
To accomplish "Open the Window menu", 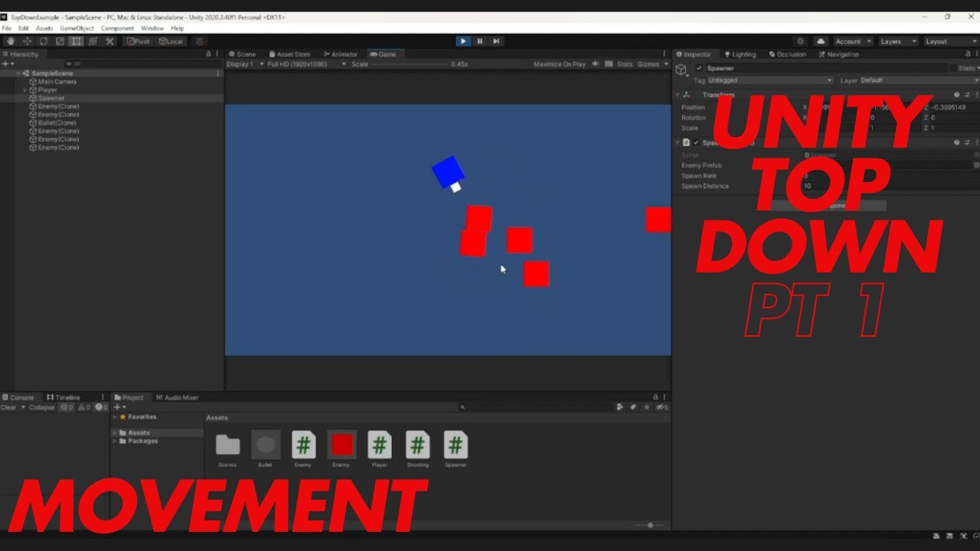I will 152,28.
